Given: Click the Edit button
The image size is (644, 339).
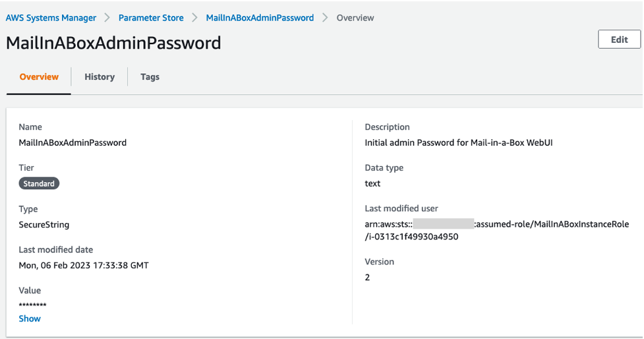Looking at the screenshot, I should (619, 40).
